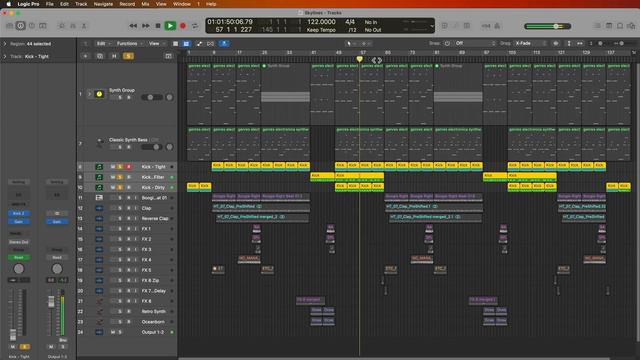This screenshot has width=640, height=360.
Task: Rewind using the transport Rewind button
Action: click(133, 26)
